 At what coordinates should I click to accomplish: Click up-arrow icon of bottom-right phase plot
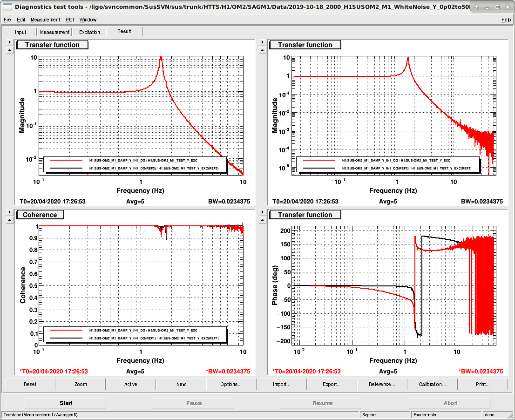tap(262, 220)
